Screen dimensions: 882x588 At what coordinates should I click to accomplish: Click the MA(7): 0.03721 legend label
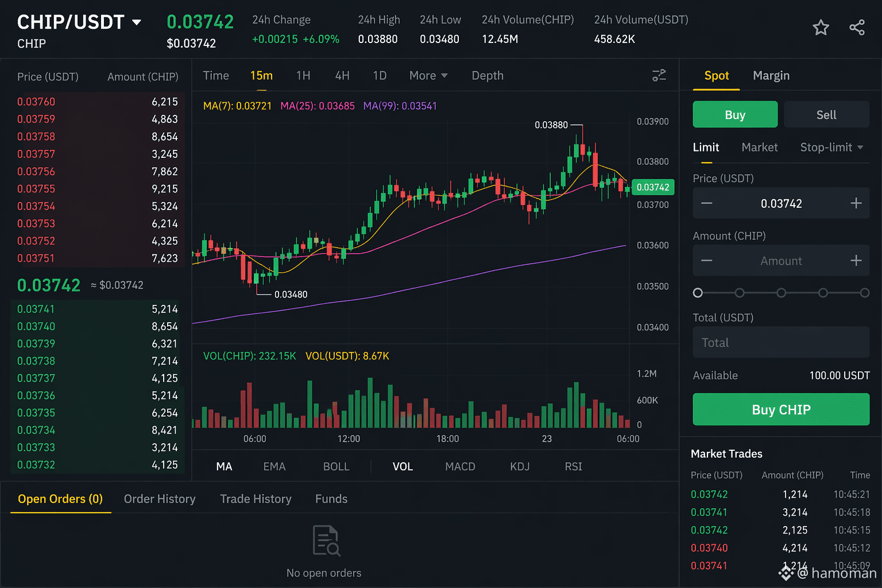[x=237, y=106]
